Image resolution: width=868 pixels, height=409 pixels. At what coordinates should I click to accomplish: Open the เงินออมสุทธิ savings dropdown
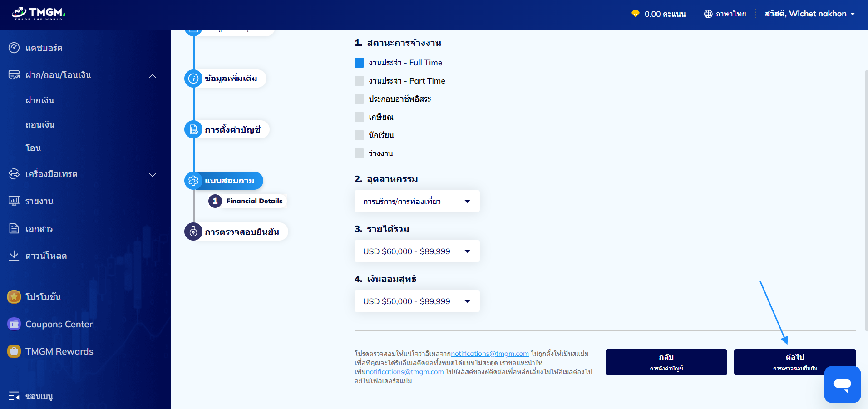[x=417, y=301]
